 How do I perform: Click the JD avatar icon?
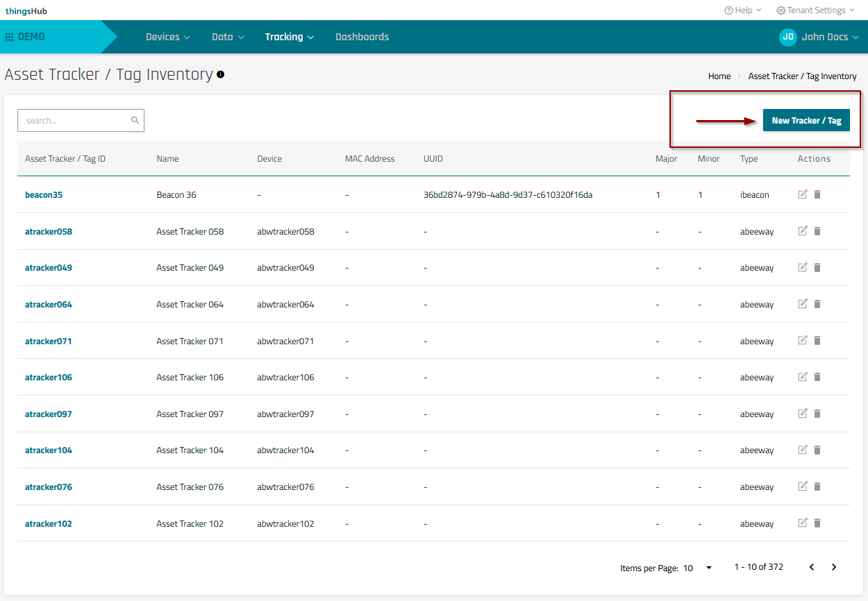(787, 37)
